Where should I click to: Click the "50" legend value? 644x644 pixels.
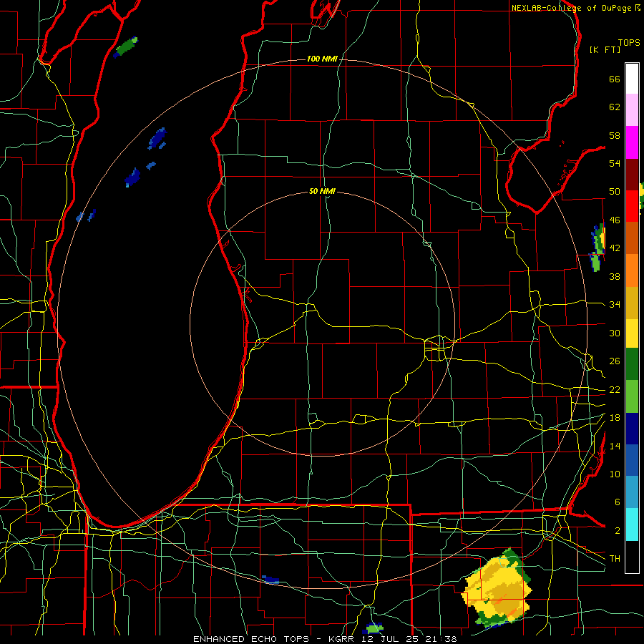coord(615,192)
